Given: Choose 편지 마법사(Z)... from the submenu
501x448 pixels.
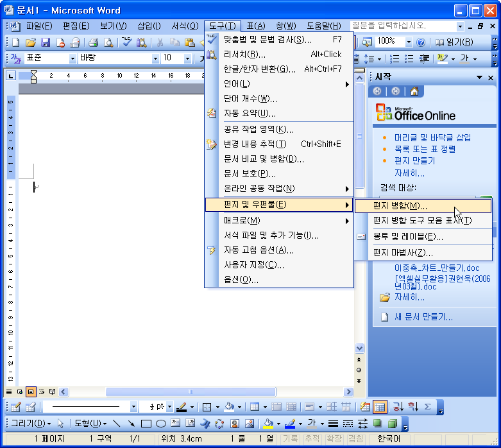Looking at the screenshot, I should point(423,253).
